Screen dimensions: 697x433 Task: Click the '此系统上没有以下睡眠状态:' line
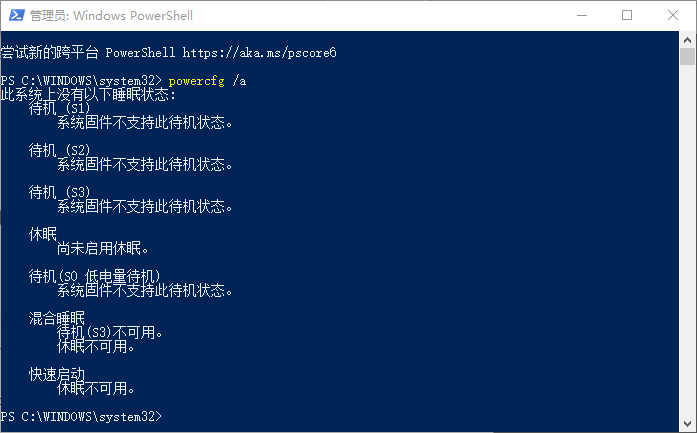click(x=88, y=95)
